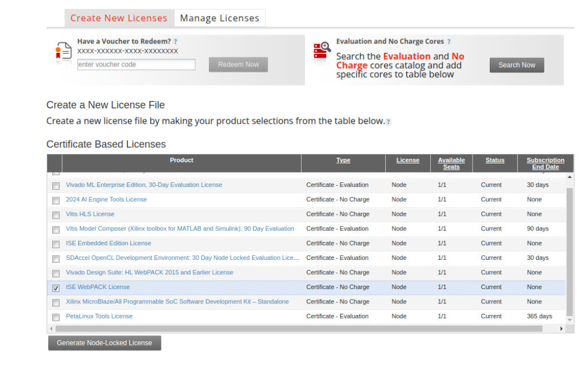588x366 pixels.
Task: Click the 90 days subscription end date cell
Action: point(537,228)
